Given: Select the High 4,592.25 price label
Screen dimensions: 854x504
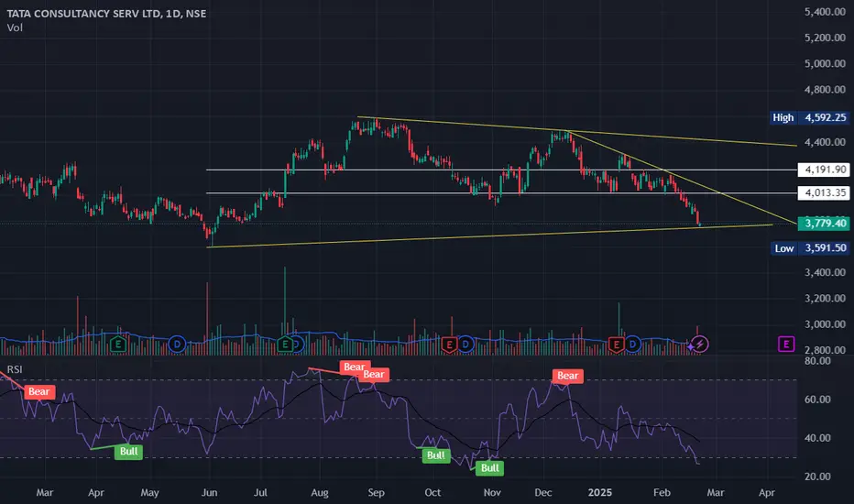Looking at the screenshot, I should point(809,117).
